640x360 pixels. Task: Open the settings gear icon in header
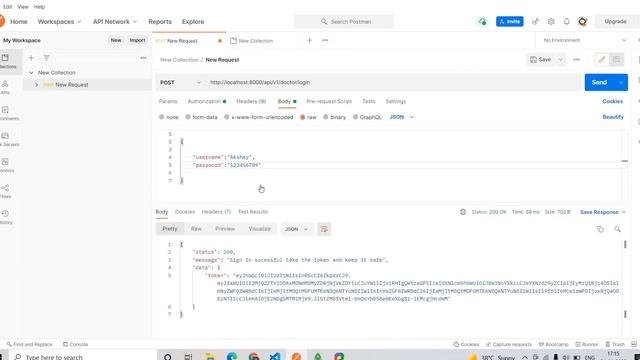(x=551, y=22)
